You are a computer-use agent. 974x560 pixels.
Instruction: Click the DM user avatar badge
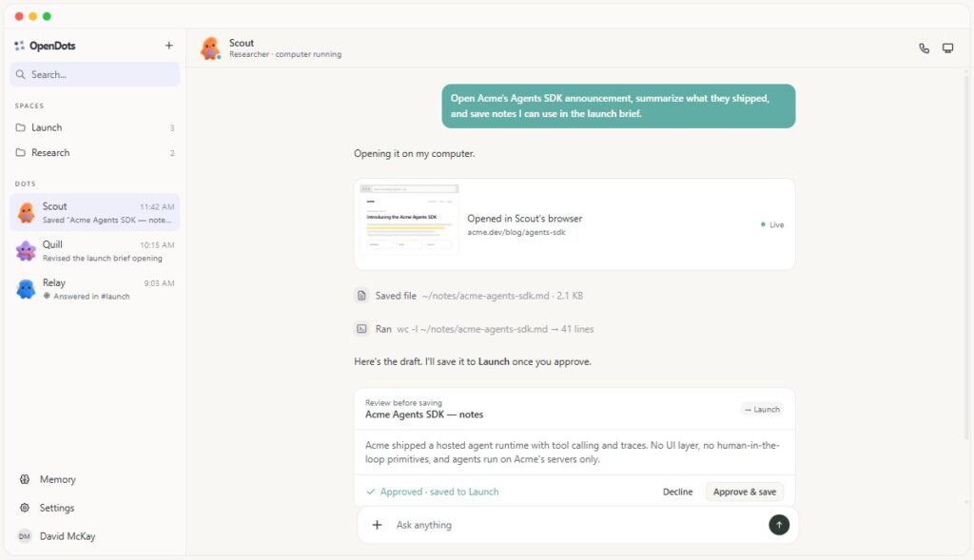25,536
